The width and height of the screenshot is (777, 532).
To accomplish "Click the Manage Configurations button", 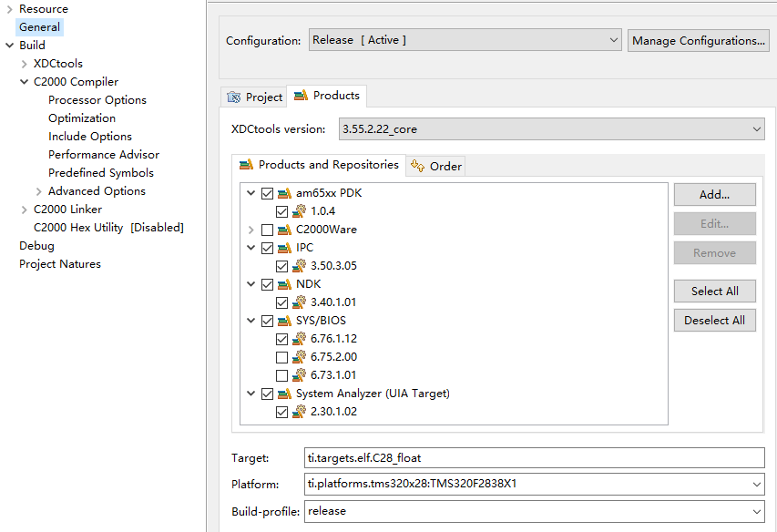I will [x=699, y=40].
